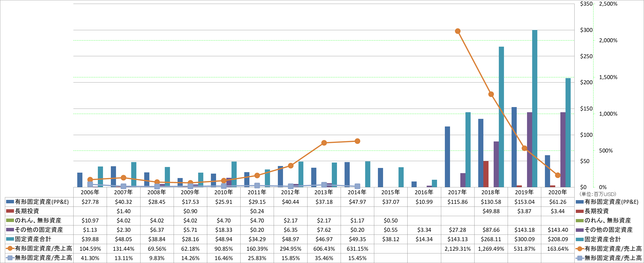Click the 1,000% secondary axis label
This screenshot has height=263, width=644.
point(608,114)
